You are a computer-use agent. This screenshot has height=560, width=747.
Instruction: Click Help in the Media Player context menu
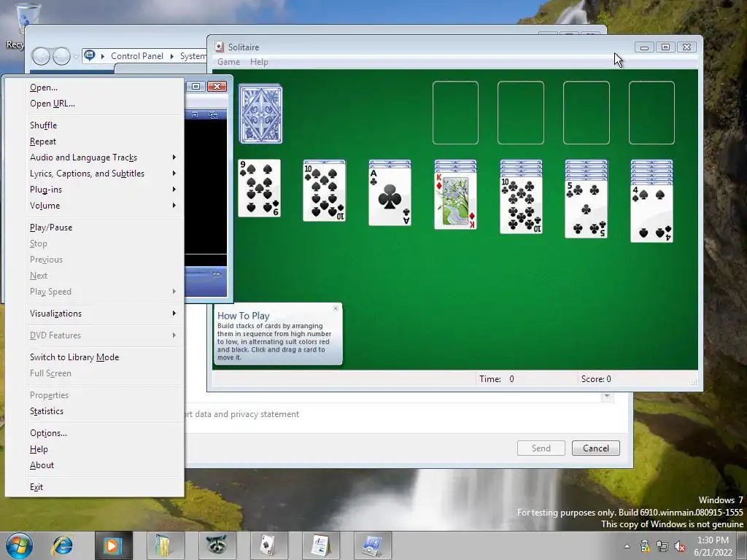click(94, 449)
